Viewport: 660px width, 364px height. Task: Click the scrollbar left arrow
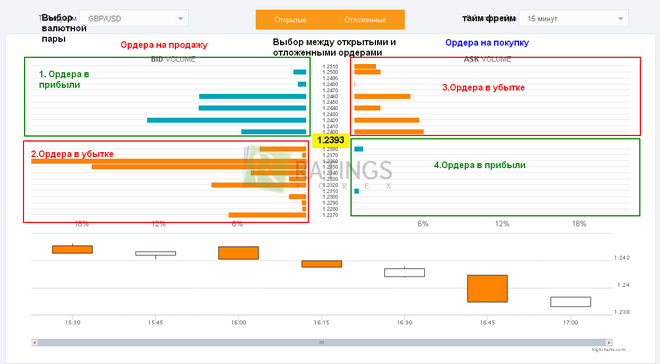pyautogui.click(x=35, y=343)
